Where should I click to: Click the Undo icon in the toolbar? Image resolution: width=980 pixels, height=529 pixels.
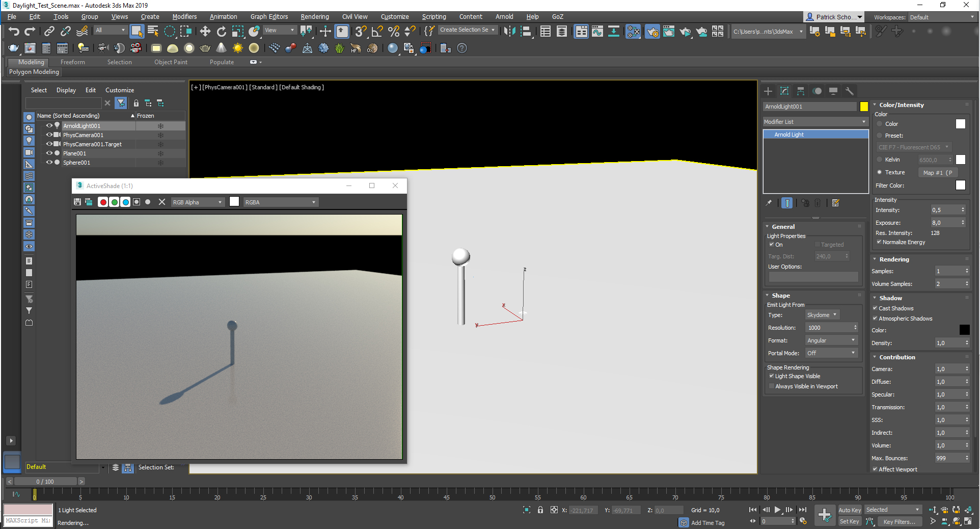click(13, 31)
